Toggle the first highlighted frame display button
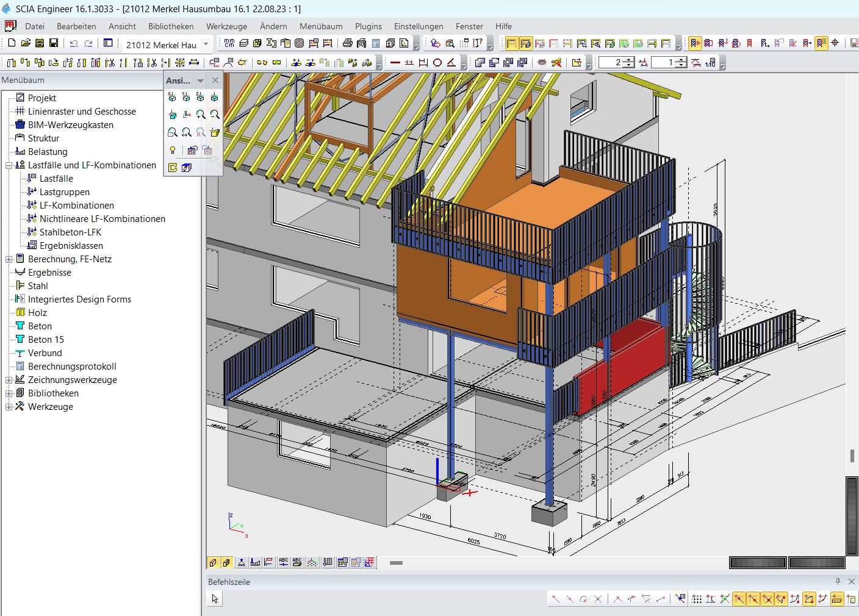This screenshot has height=616, width=859. 512,43
